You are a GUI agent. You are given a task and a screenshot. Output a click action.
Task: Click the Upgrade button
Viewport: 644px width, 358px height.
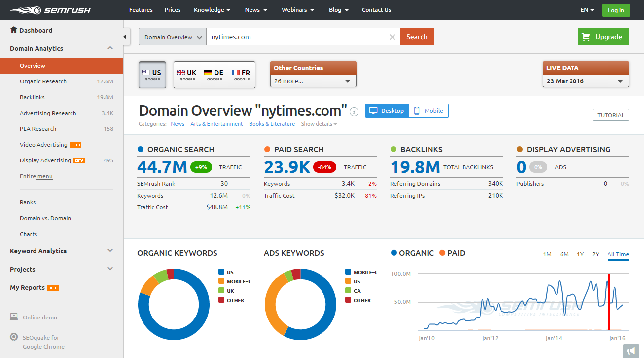pos(603,37)
